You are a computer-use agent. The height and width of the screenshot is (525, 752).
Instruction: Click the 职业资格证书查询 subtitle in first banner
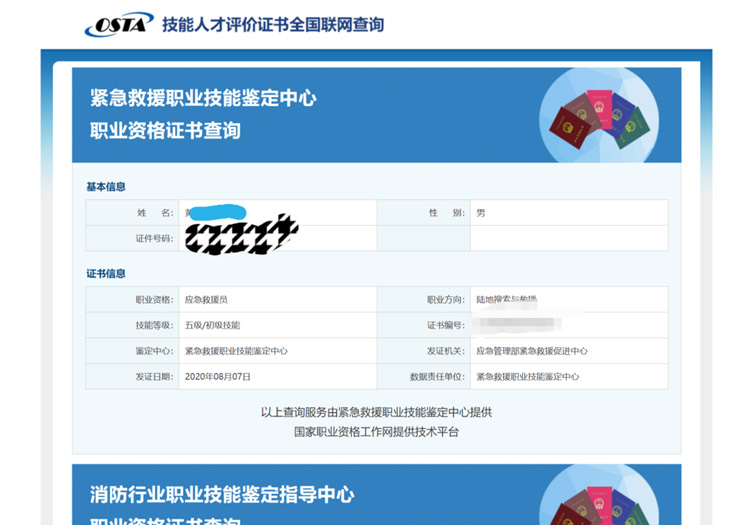click(165, 131)
